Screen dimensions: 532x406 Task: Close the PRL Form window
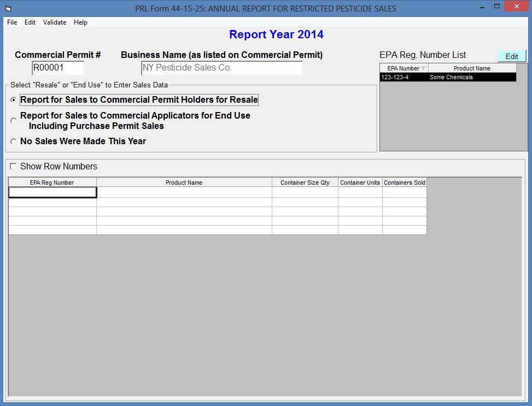[516, 7]
